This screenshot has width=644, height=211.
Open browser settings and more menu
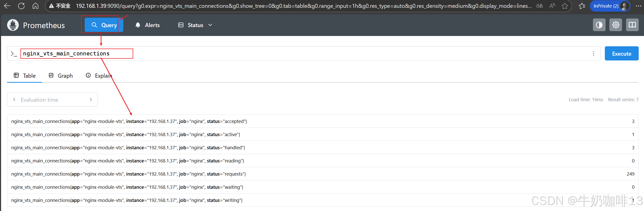click(638, 6)
